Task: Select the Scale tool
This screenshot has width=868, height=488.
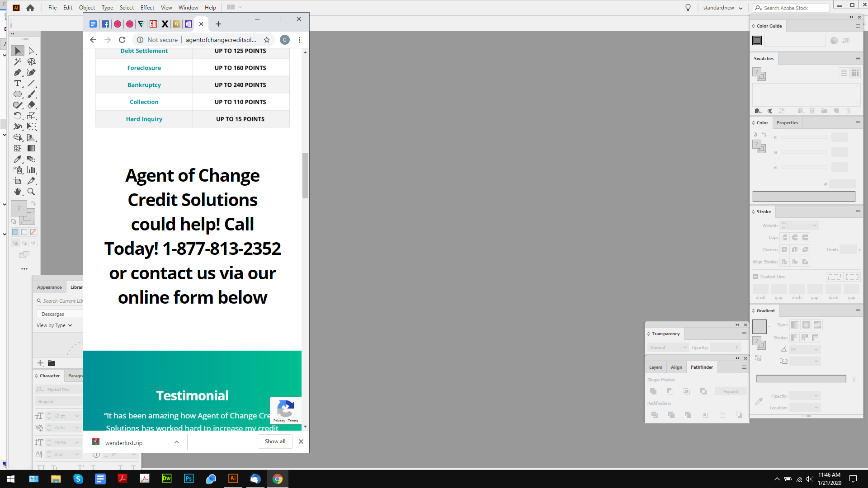Action: pyautogui.click(x=31, y=116)
